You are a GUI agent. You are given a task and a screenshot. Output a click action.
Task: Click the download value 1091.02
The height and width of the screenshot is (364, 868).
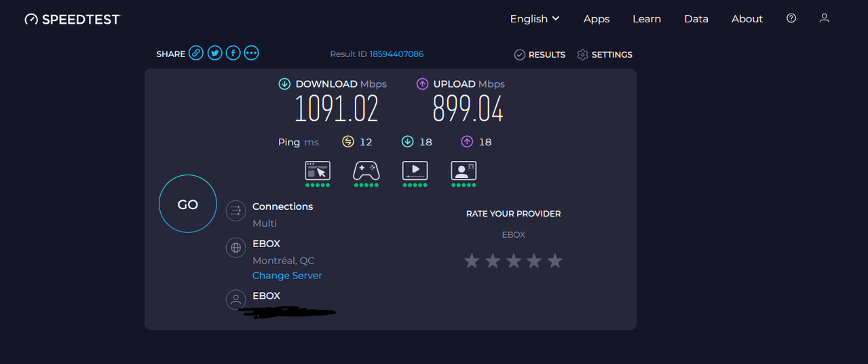click(336, 109)
